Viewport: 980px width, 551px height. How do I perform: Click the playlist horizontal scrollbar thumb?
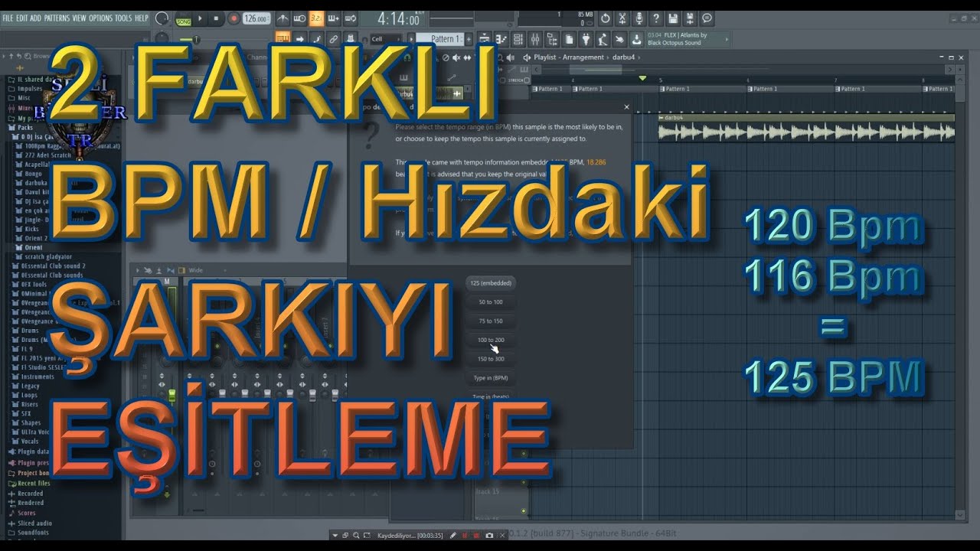pyautogui.click(x=596, y=69)
